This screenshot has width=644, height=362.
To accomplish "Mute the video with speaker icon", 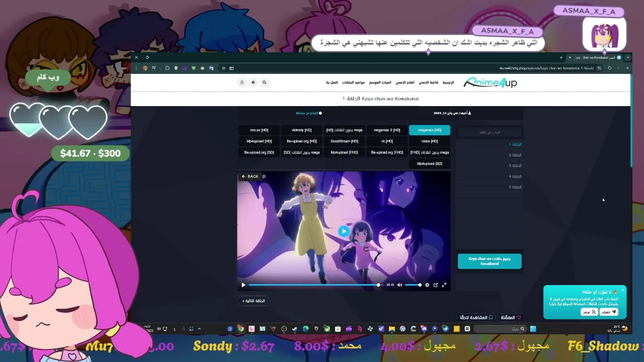I will click(399, 285).
